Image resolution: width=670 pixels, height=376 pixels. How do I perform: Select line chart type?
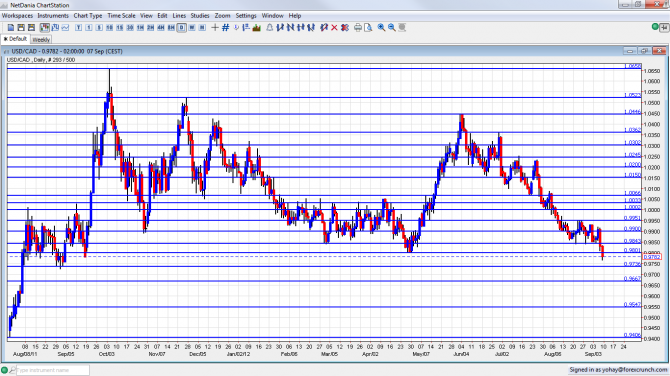[65, 28]
